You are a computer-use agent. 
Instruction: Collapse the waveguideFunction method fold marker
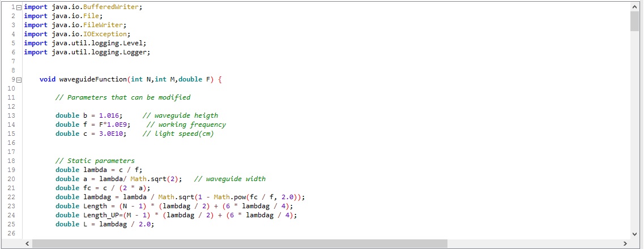(19, 79)
